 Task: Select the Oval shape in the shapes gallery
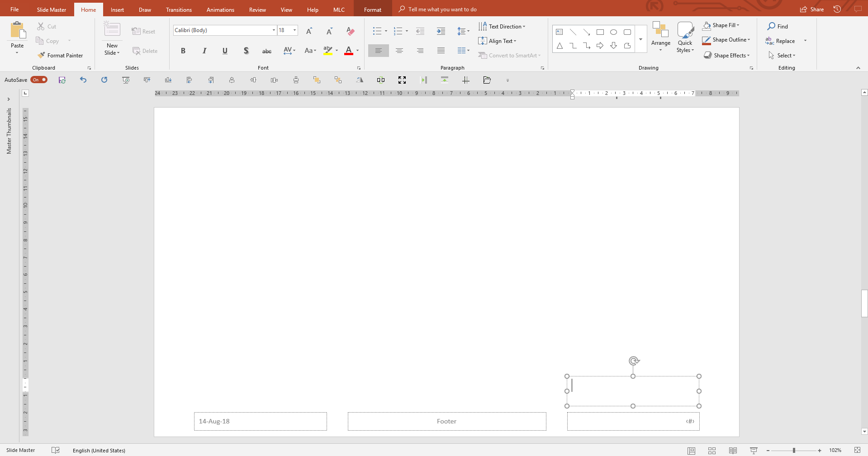tap(613, 32)
